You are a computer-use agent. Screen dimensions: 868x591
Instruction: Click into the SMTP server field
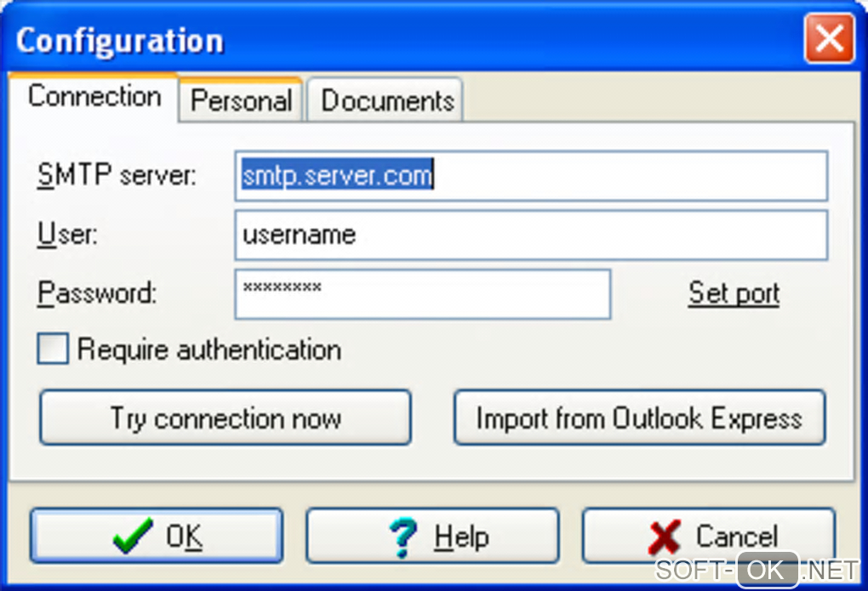click(x=531, y=176)
